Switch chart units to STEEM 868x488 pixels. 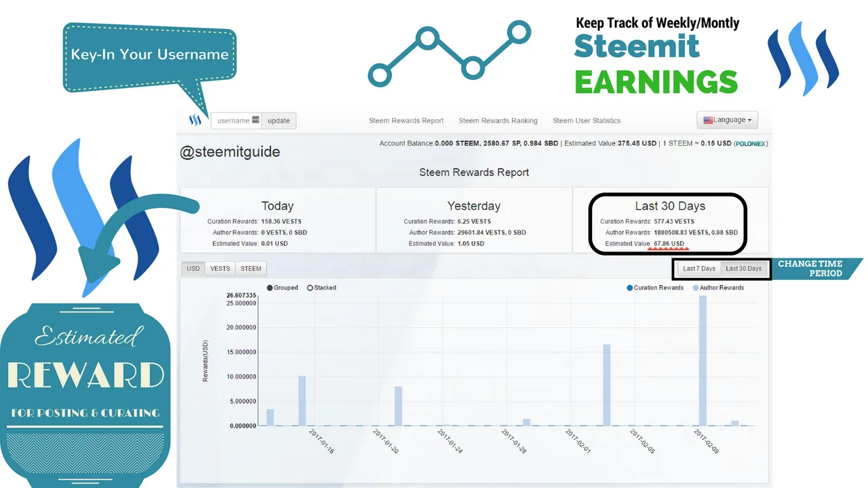[x=251, y=268]
